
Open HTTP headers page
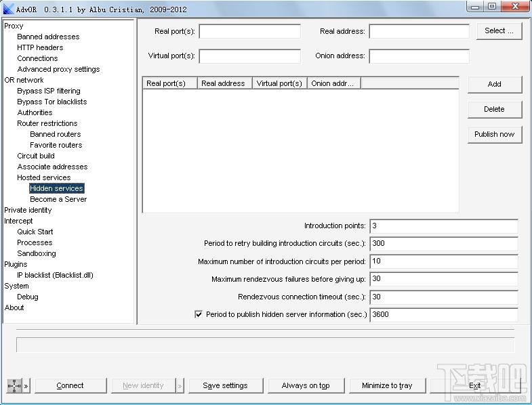click(40, 47)
